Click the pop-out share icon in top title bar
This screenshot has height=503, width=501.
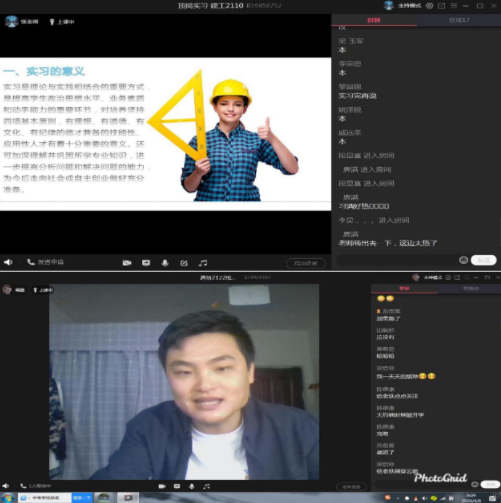441,6
